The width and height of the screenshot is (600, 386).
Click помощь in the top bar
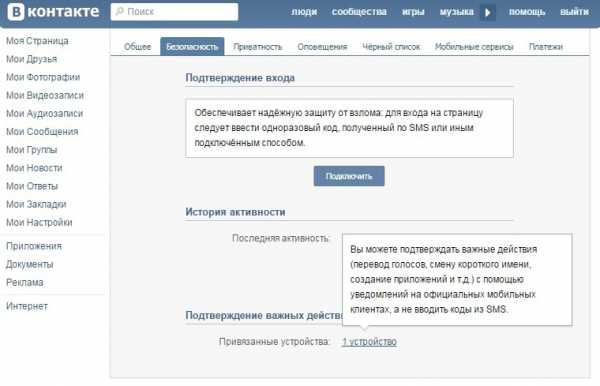pyautogui.click(x=527, y=12)
